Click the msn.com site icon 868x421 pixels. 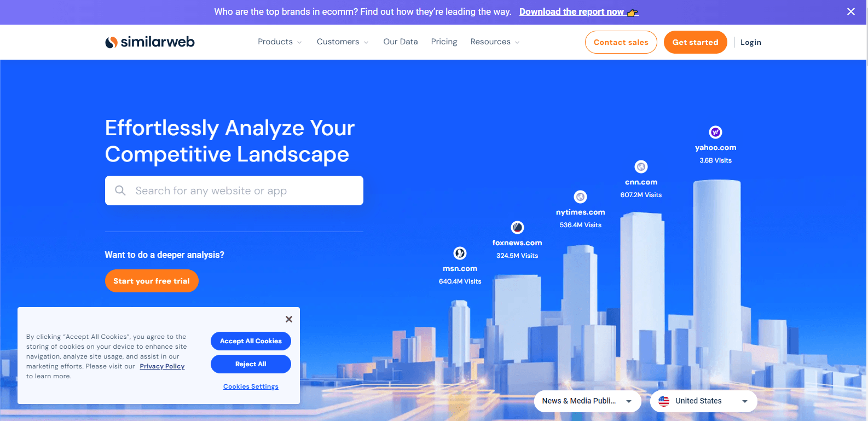tap(460, 253)
